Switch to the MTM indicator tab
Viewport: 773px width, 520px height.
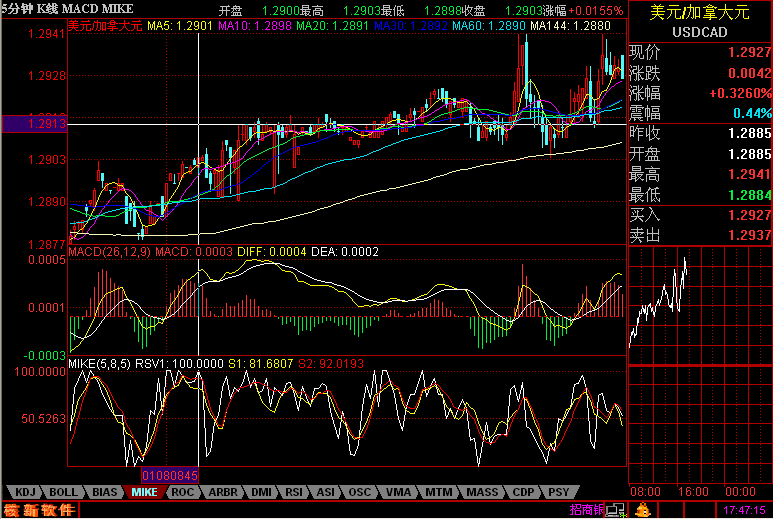point(438,492)
